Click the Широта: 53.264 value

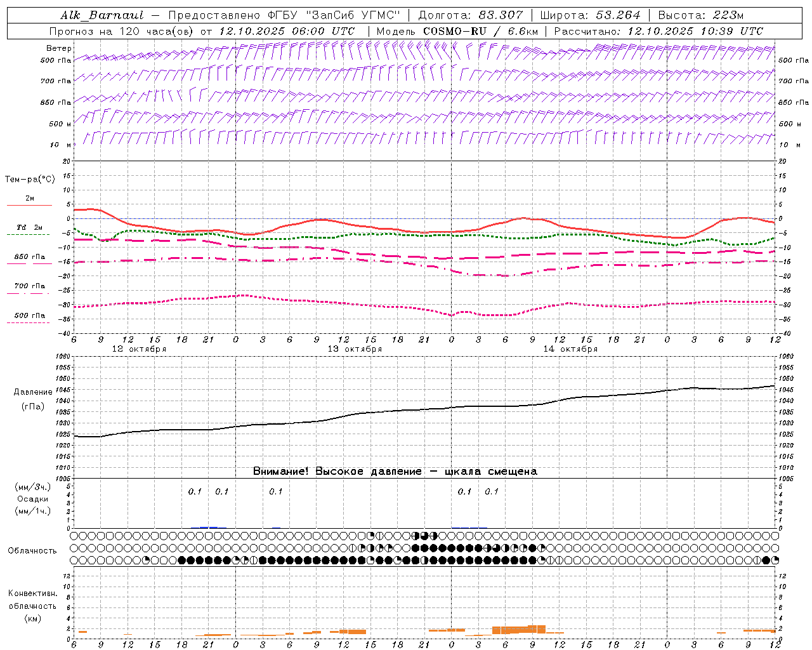coord(590,15)
